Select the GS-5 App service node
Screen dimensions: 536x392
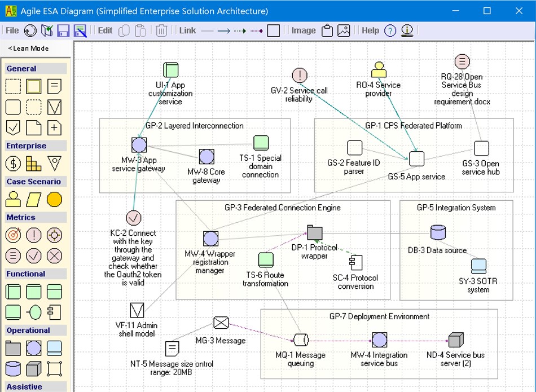(417, 158)
